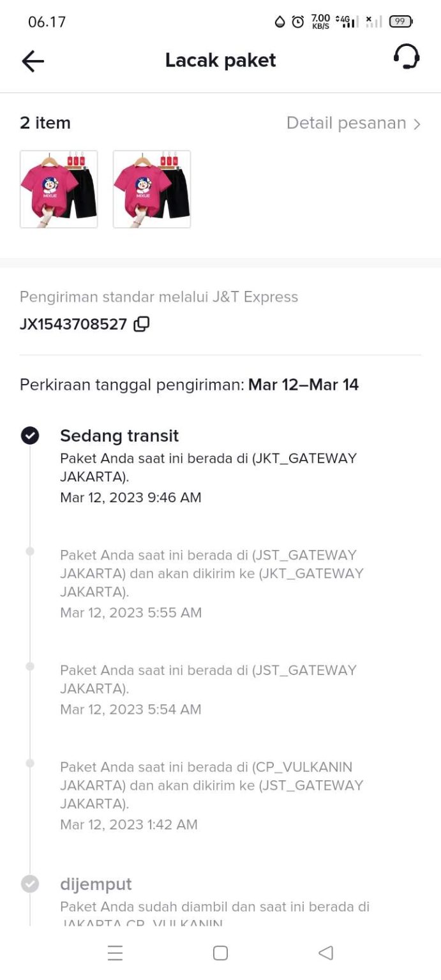Tap the recent apps icon in navigation bar
The height and width of the screenshot is (980, 441).
point(115,953)
